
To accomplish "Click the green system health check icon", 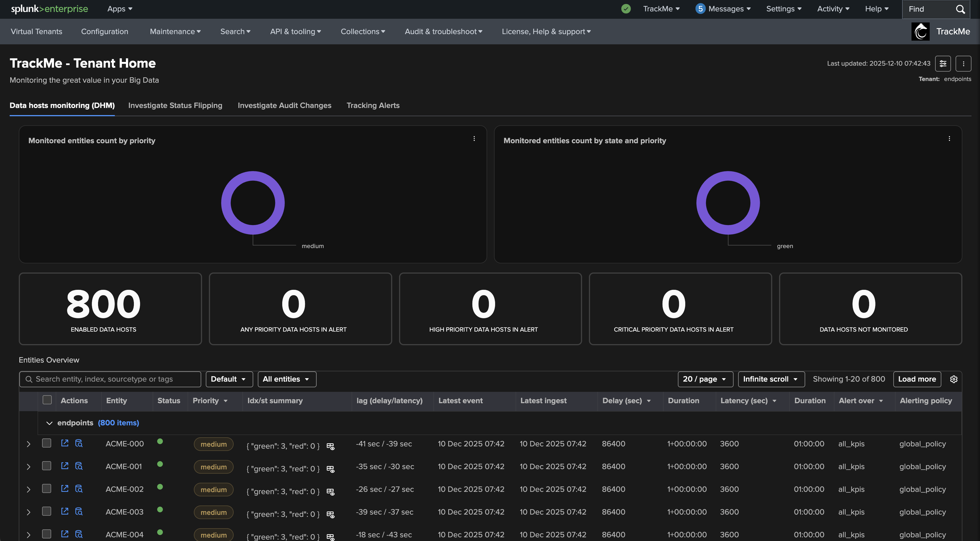I will point(626,9).
